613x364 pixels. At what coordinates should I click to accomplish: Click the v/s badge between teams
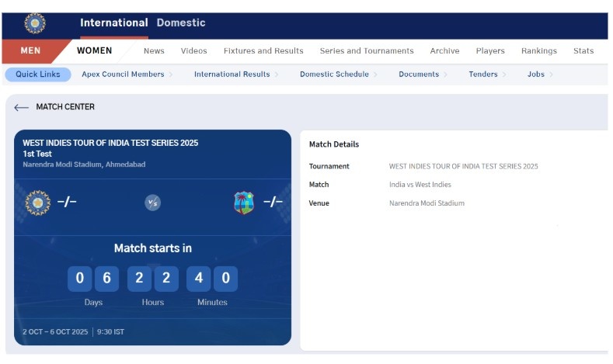[x=153, y=203]
